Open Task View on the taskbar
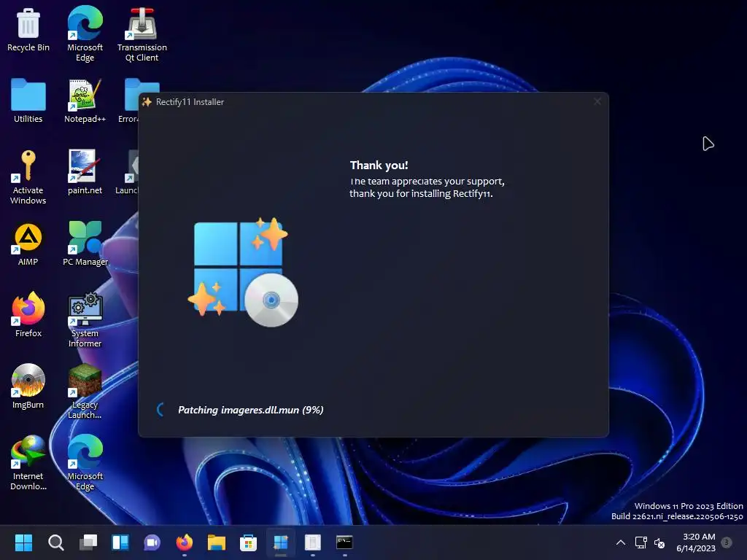Screen dimensions: 747x560 (88, 542)
